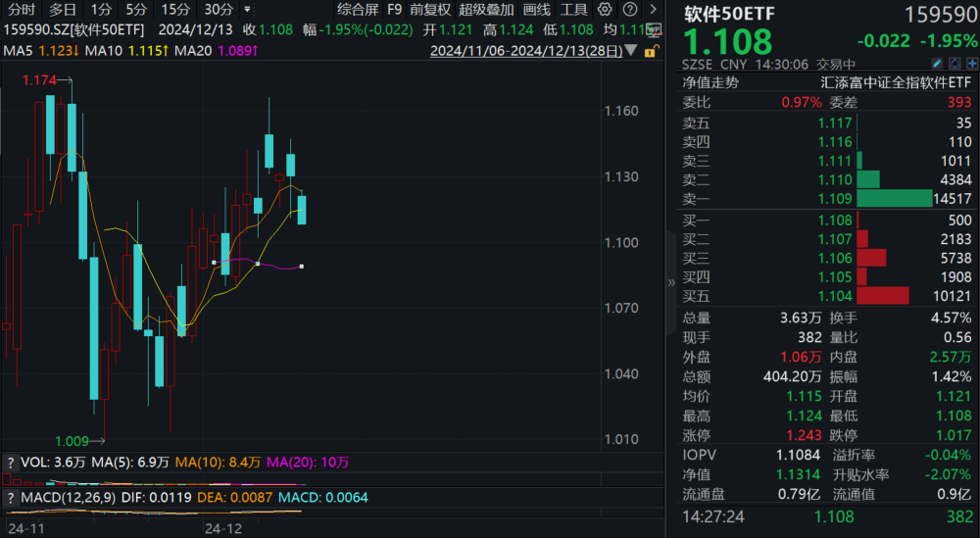Select the 15分 period tab
The width and height of the screenshot is (980, 538).
point(175,10)
